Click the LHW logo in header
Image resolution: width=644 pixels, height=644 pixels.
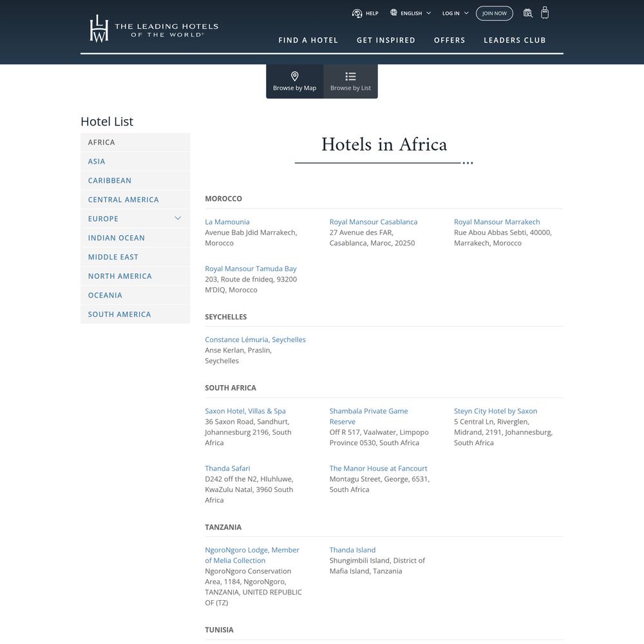tap(154, 29)
